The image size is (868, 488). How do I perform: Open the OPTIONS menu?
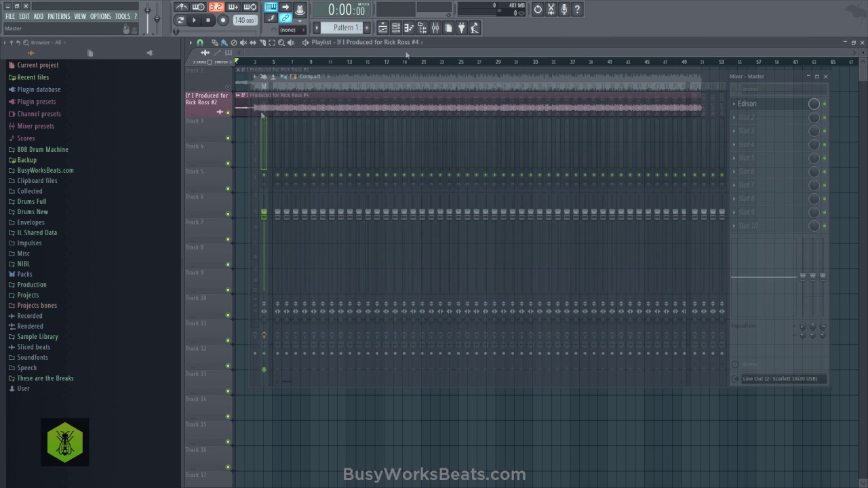pyautogui.click(x=100, y=16)
